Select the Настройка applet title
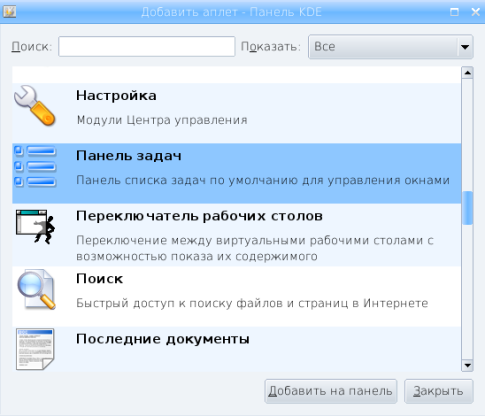The width and height of the screenshot is (485, 416). (x=116, y=96)
